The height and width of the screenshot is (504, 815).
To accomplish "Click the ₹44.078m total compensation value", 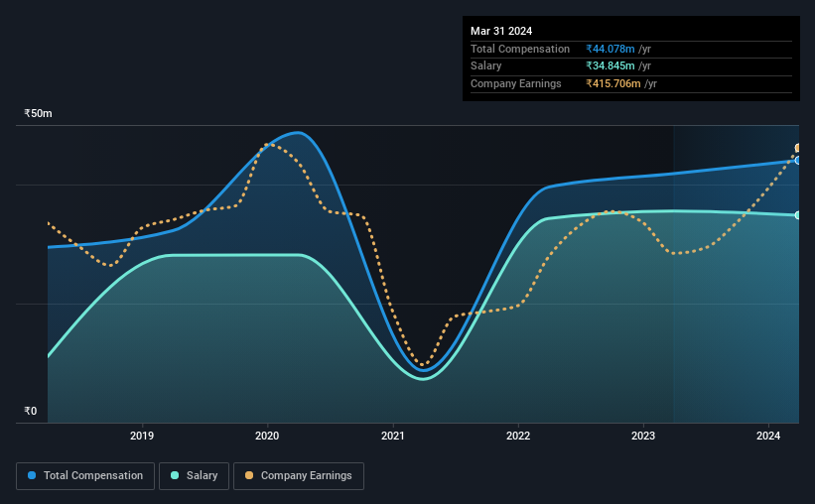I will 611,49.
